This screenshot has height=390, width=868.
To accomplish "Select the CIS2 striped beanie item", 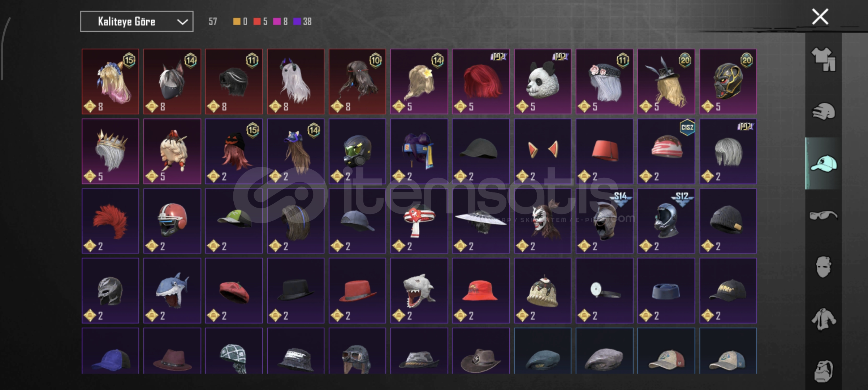I will [666, 151].
